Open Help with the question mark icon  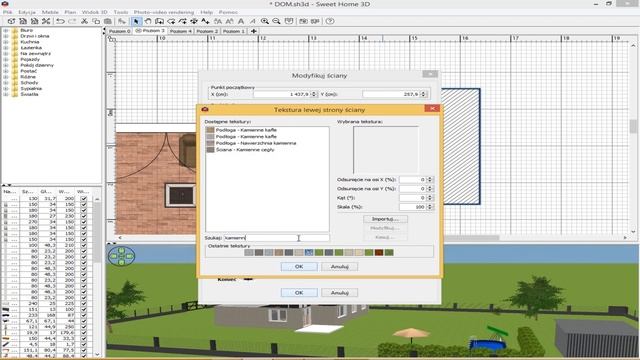(330, 21)
